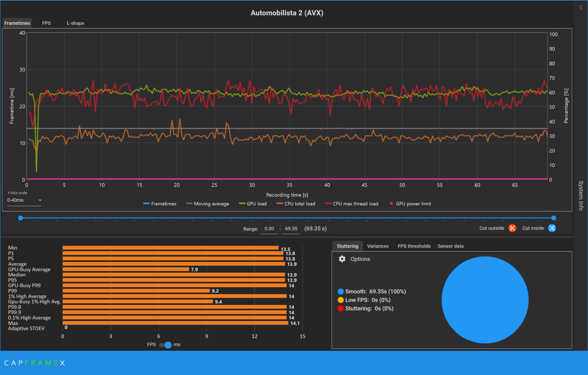Click the Adaptive STDEV label
The height and width of the screenshot is (375, 588).
coord(26,328)
